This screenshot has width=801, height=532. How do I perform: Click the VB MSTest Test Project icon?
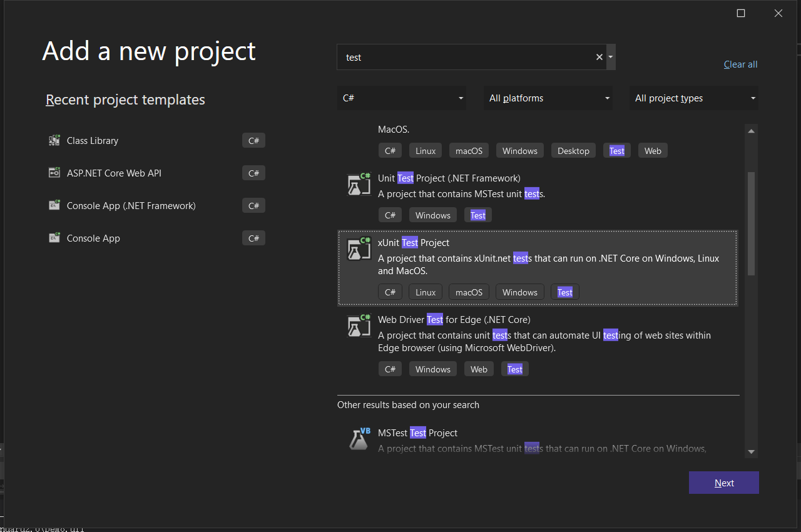(359, 439)
